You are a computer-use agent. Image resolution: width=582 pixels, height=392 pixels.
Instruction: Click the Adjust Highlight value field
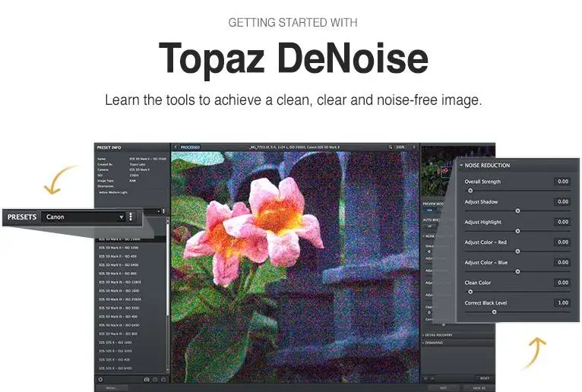coord(563,222)
